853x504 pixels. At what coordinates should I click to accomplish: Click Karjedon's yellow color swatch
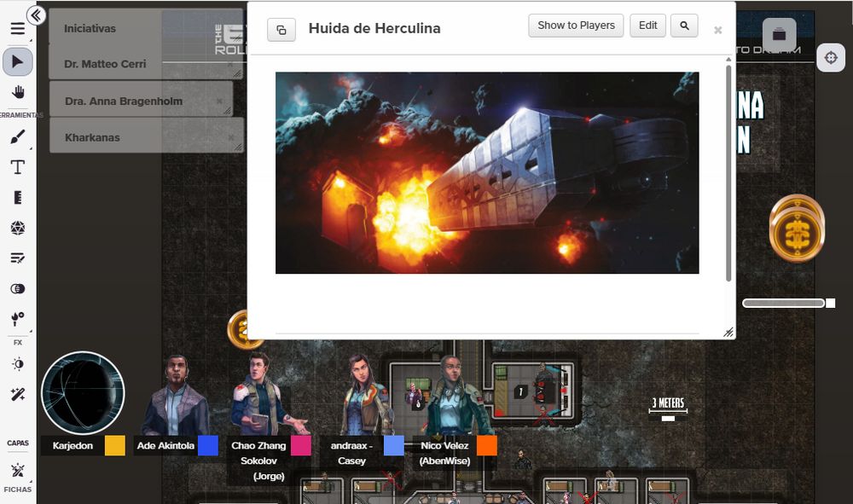[x=115, y=445]
